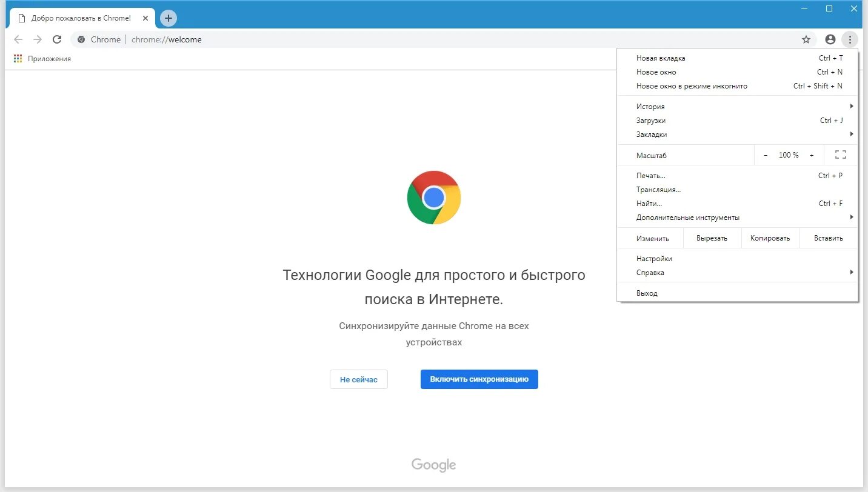
Task: Choose "Новая вкладка" from the menu
Action: [x=738, y=58]
